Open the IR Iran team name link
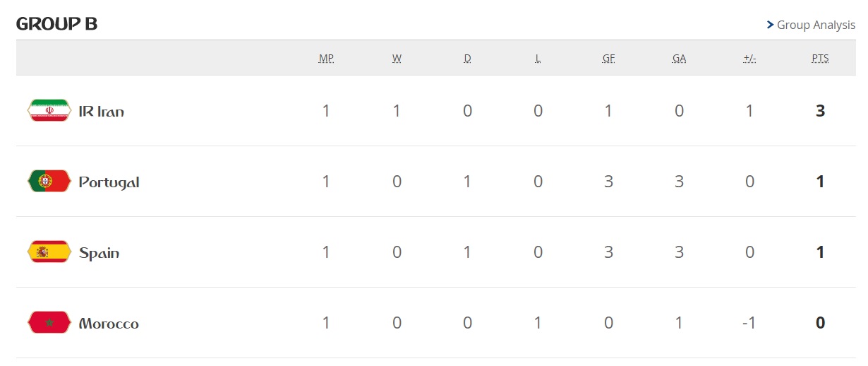868x366 pixels. (102, 112)
